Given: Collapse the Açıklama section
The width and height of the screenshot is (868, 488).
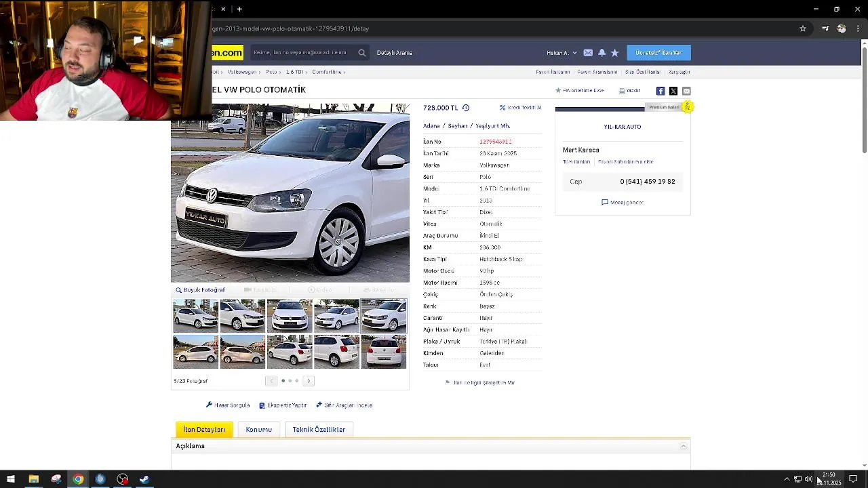Looking at the screenshot, I should (x=684, y=446).
